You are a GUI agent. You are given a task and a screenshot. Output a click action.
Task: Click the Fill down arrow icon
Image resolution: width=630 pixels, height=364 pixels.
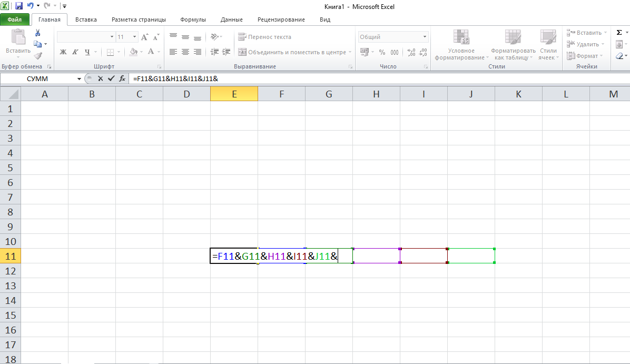tap(619, 44)
